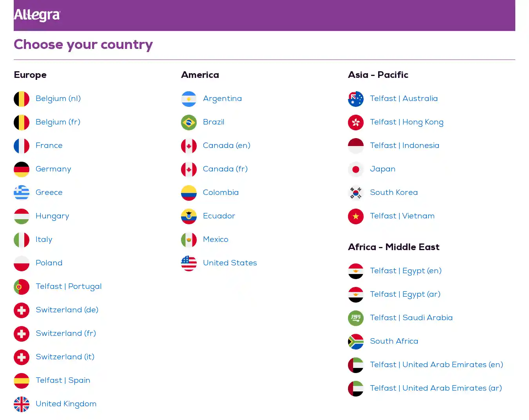Open the Canada (fr) site link
Viewport: 529px width, 420px height.
[x=225, y=169]
